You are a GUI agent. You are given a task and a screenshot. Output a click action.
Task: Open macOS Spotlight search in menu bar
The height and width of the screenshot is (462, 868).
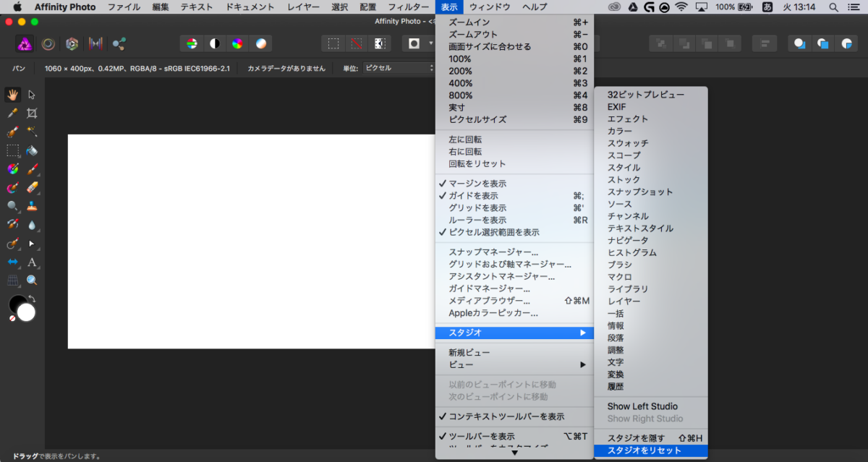[833, 7]
